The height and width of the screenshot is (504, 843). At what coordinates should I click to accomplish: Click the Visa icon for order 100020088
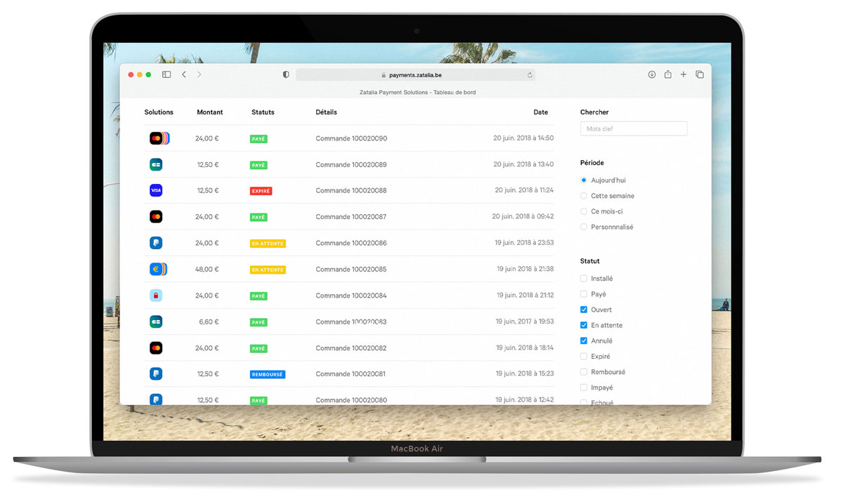point(156,190)
